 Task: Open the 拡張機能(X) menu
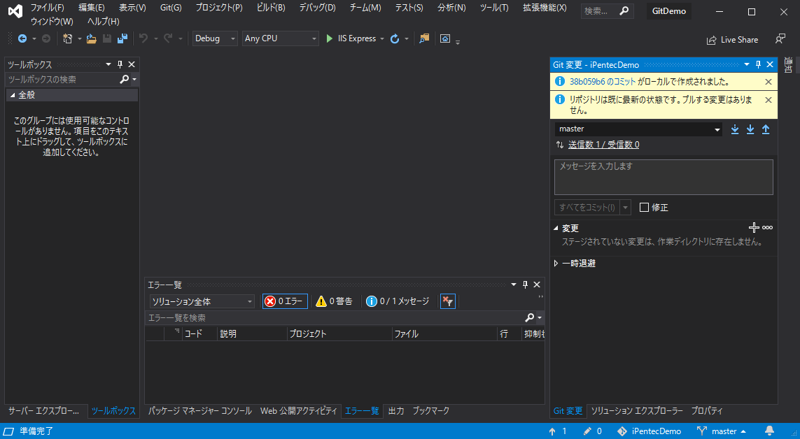pos(544,8)
